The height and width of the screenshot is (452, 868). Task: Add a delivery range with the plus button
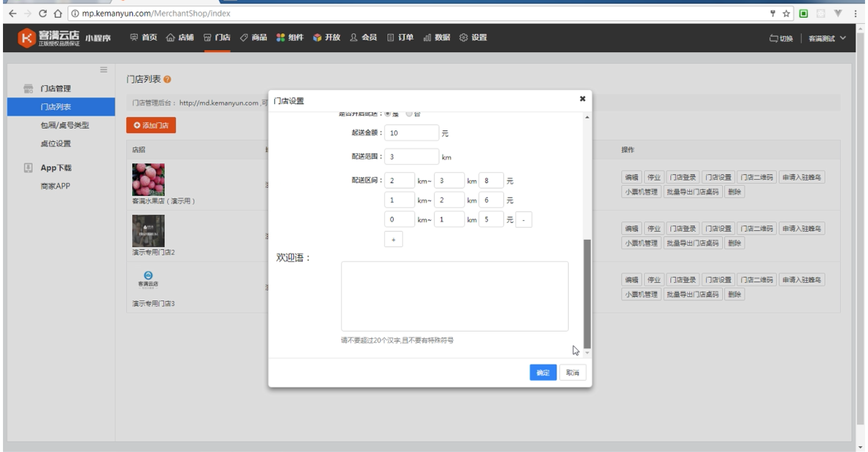click(393, 239)
